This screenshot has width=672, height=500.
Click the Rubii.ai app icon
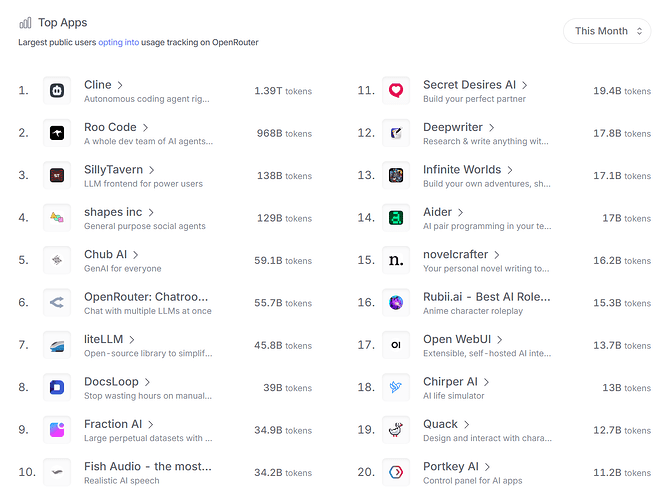(396, 302)
